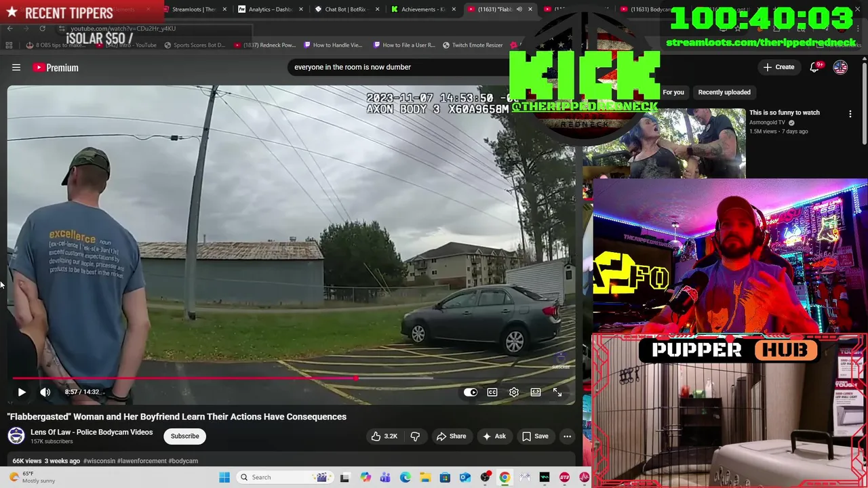868x488 pixels.
Task: Open the Ask button below the video
Action: [x=494, y=436]
